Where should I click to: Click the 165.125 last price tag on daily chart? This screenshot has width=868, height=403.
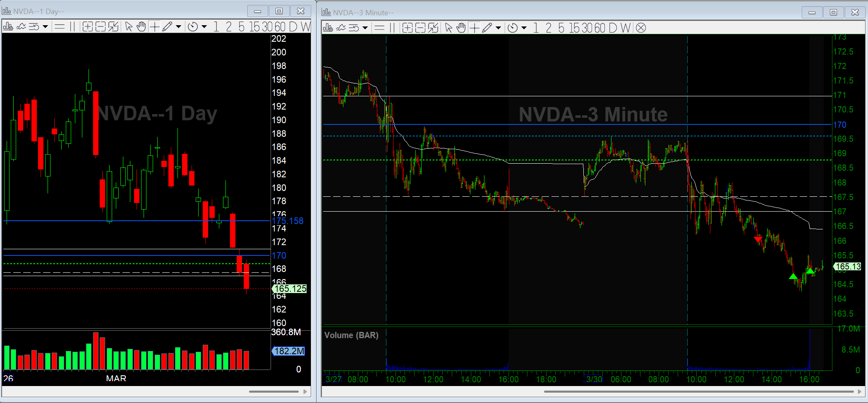(x=289, y=289)
